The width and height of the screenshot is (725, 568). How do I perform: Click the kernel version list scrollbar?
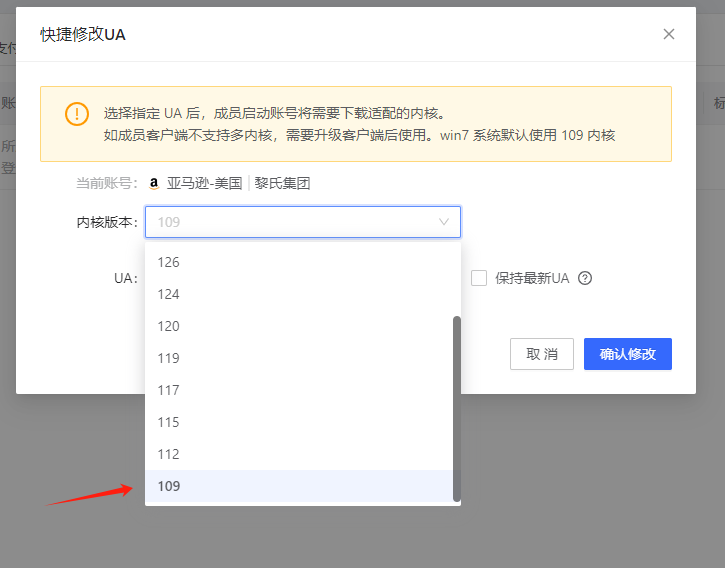click(x=457, y=408)
